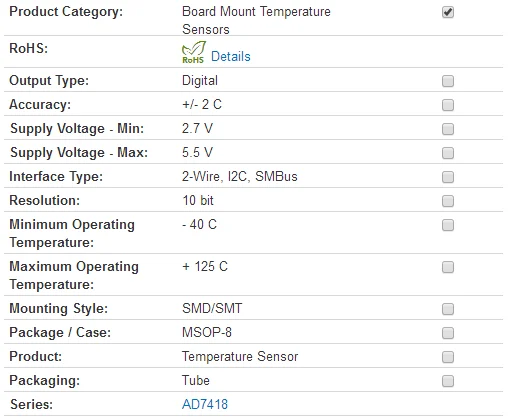Click the 'Package / Case:' label
The image size is (509, 419).
(x=60, y=333)
